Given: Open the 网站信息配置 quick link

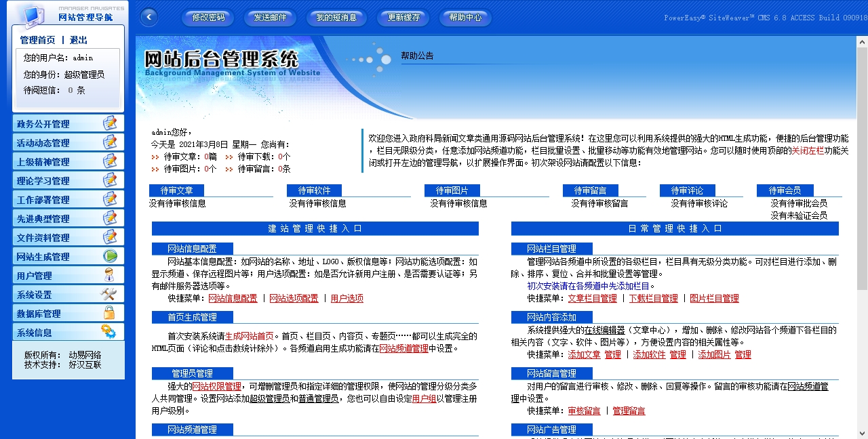Looking at the screenshot, I should (233, 299).
